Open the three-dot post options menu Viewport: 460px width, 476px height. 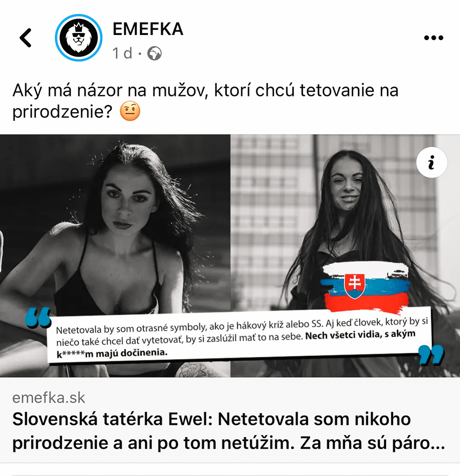[434, 38]
